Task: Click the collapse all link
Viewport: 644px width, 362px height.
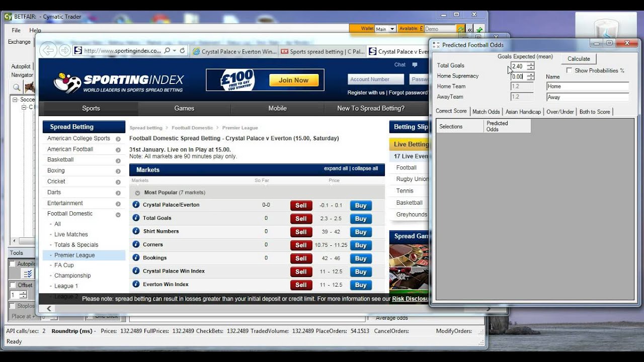Action: pyautogui.click(x=365, y=168)
